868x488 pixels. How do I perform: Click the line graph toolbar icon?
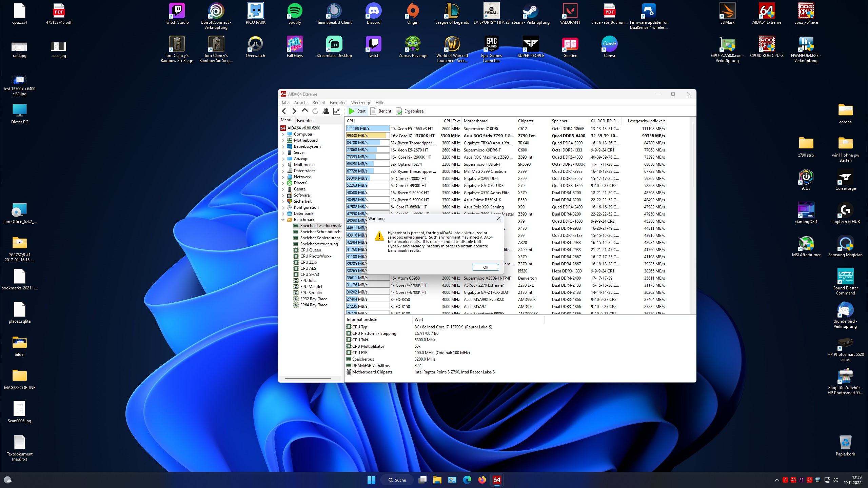(336, 111)
